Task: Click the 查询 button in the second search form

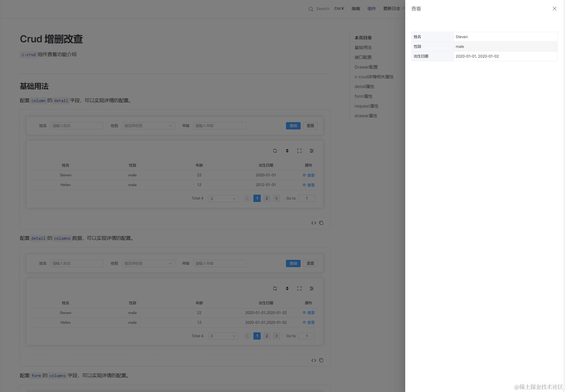Action: tap(293, 263)
